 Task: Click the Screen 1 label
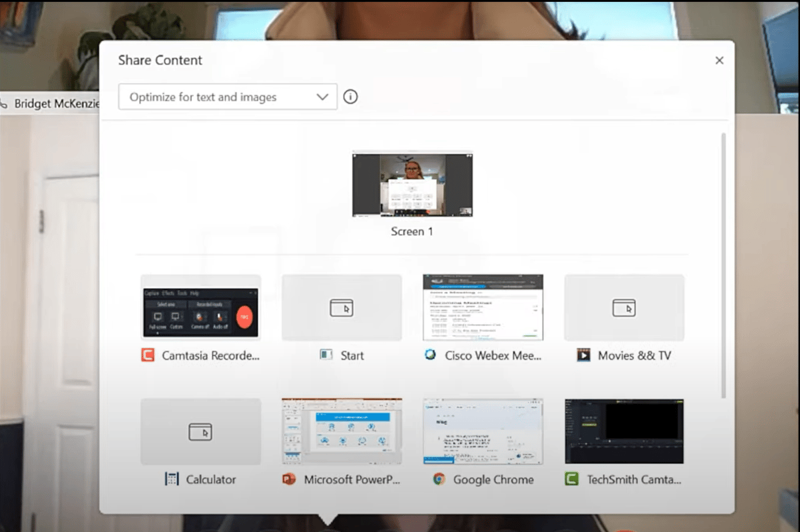tap(411, 231)
